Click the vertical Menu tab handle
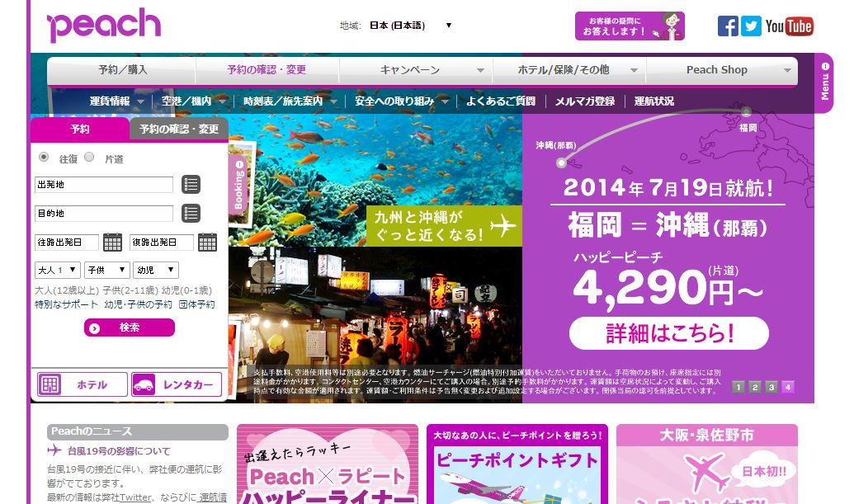 point(824,82)
